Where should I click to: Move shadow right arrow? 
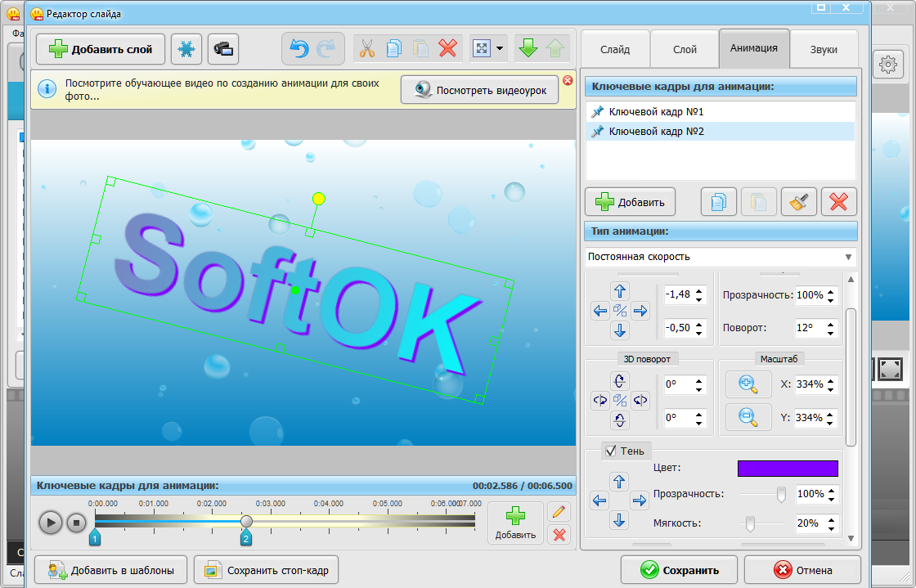[640, 500]
